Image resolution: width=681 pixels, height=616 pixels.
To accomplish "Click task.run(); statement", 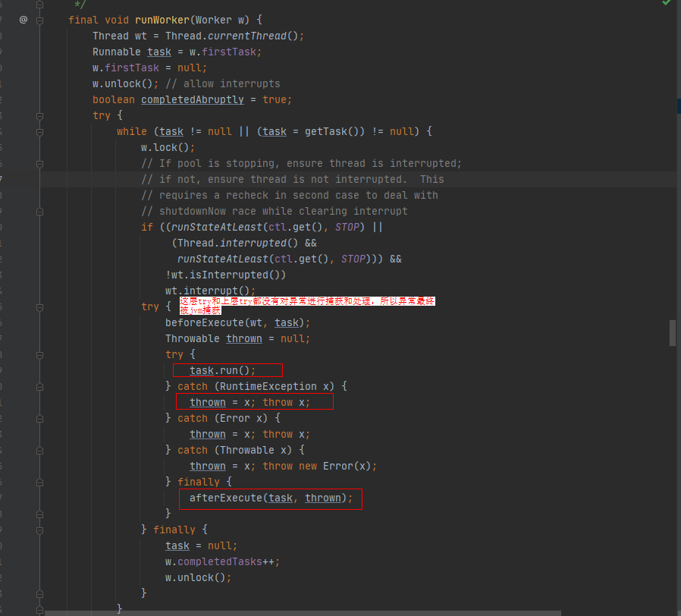I will 223,370.
